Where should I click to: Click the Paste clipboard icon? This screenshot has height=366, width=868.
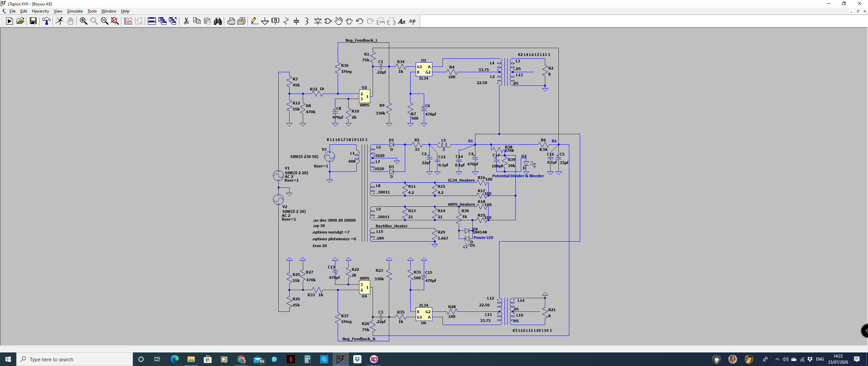[x=207, y=21]
